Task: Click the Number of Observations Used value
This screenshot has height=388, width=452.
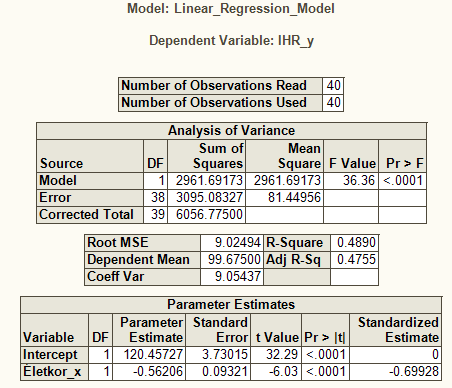Action: coord(333,102)
